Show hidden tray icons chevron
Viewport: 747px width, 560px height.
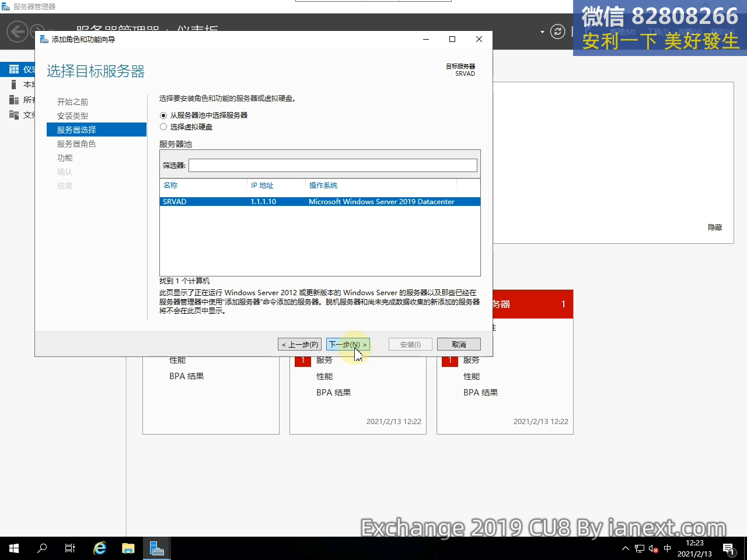pos(626,548)
